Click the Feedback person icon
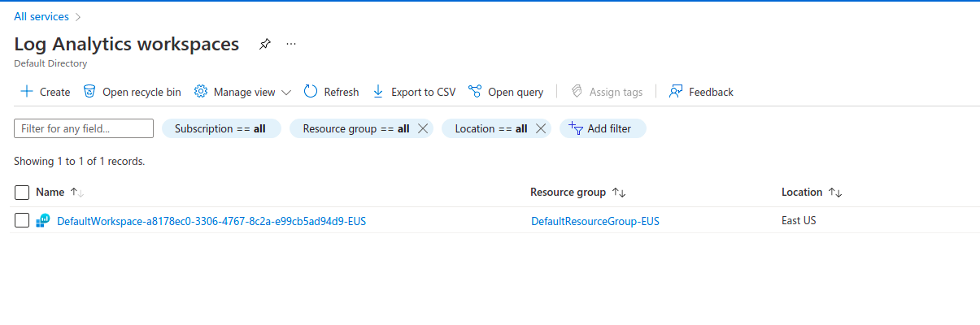Viewport: 980px width, 325px height. tap(676, 92)
